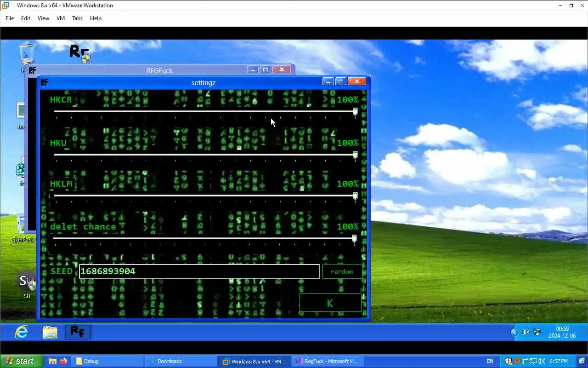Screen dimensions: 588x368
Task: Click the K confirm button
Action: click(x=330, y=303)
